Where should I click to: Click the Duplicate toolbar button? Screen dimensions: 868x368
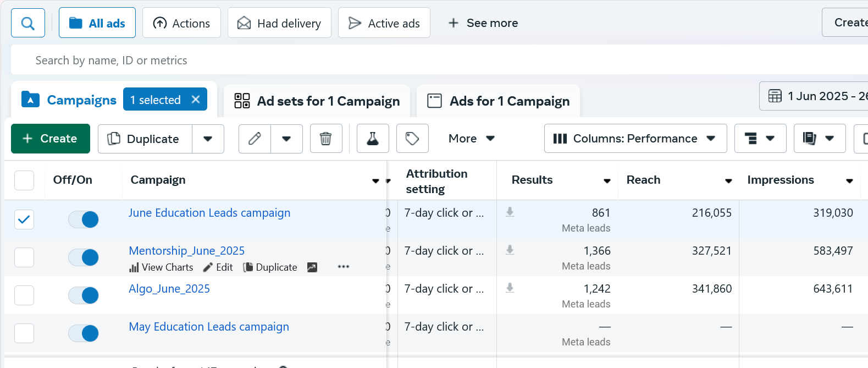pyautogui.click(x=145, y=139)
